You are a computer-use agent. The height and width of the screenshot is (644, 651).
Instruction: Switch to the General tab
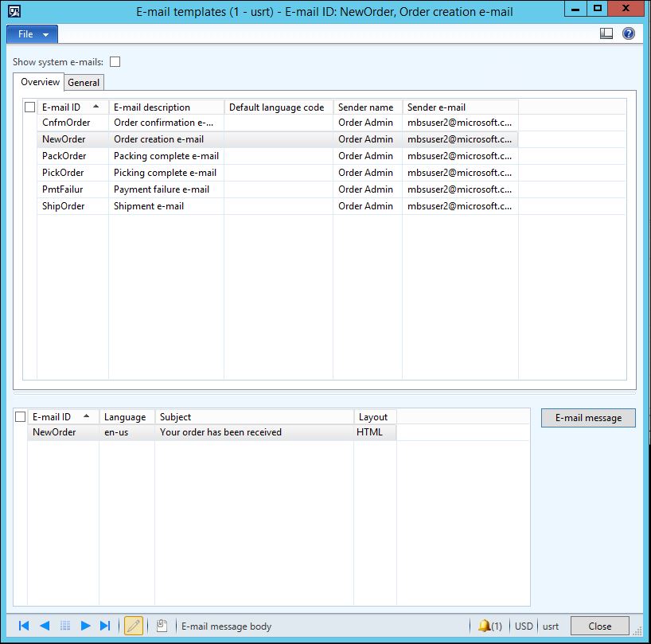[x=84, y=82]
